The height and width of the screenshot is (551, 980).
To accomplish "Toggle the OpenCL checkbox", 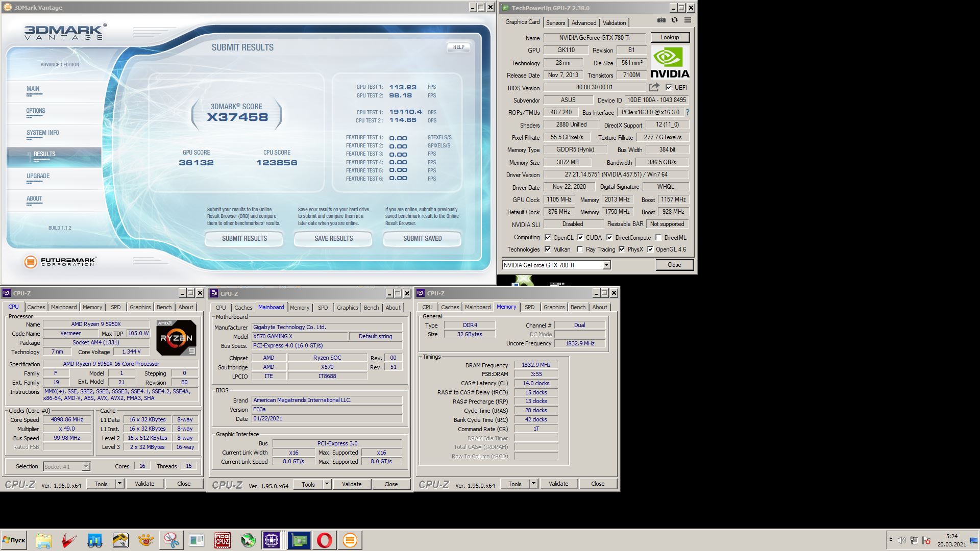I will tap(548, 237).
